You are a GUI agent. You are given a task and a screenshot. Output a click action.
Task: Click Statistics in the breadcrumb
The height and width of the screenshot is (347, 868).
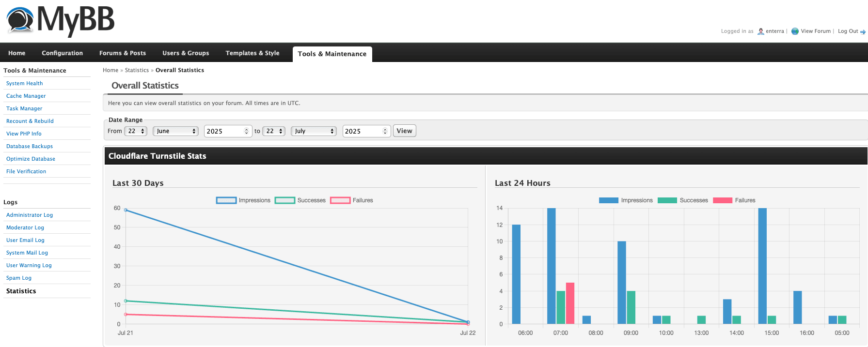137,70
